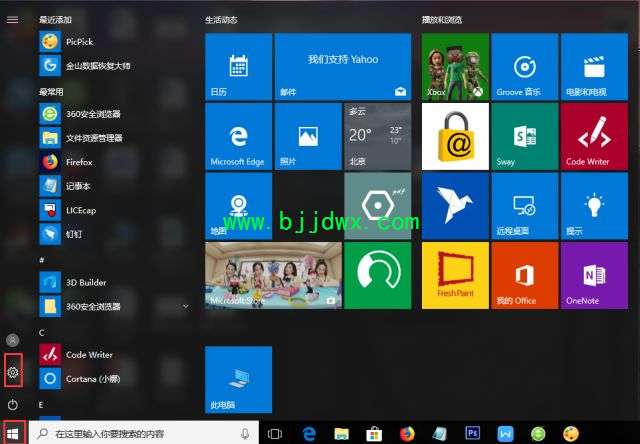Open Store from the taskbar
Viewport: 640px width, 444px height.
tap(374, 433)
